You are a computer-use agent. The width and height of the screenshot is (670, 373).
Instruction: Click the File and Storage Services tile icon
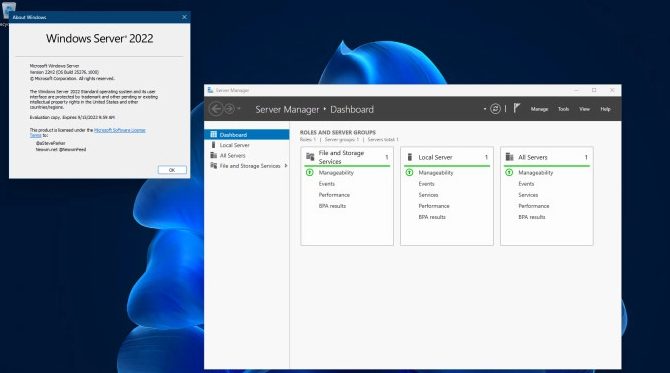click(x=310, y=157)
